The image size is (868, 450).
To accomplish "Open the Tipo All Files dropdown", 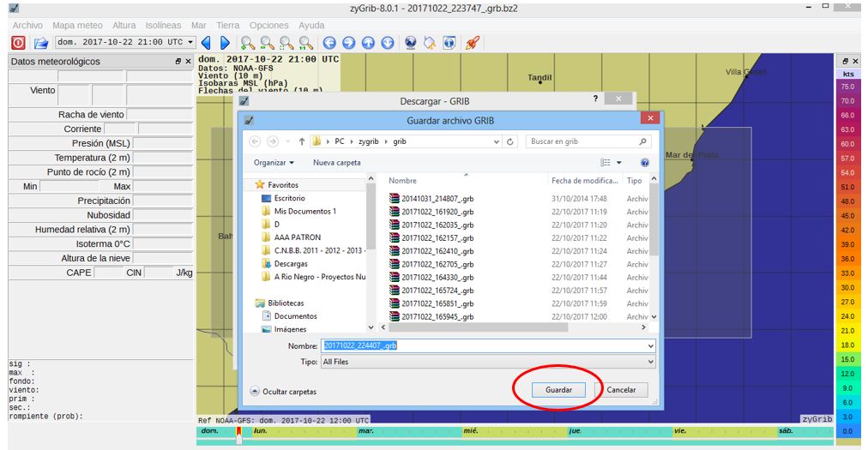I will point(650,362).
